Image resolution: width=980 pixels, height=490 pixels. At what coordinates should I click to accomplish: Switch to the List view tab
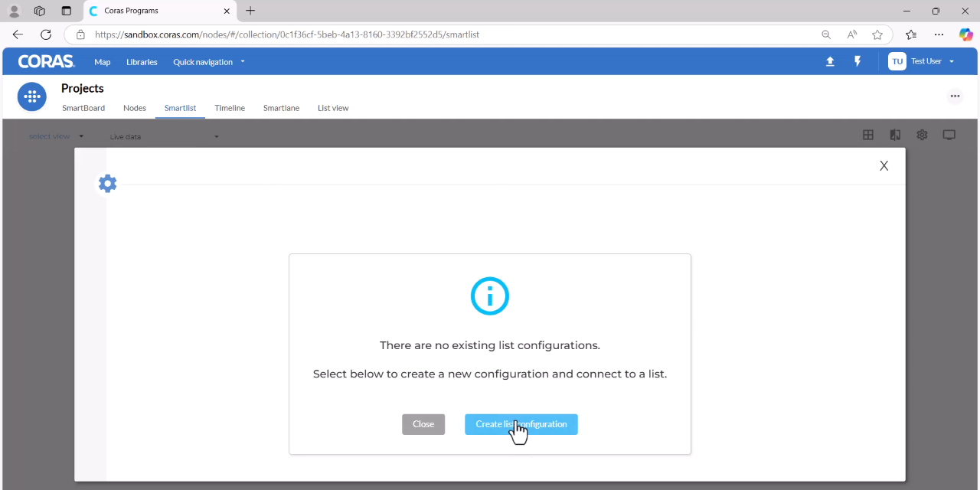[333, 108]
